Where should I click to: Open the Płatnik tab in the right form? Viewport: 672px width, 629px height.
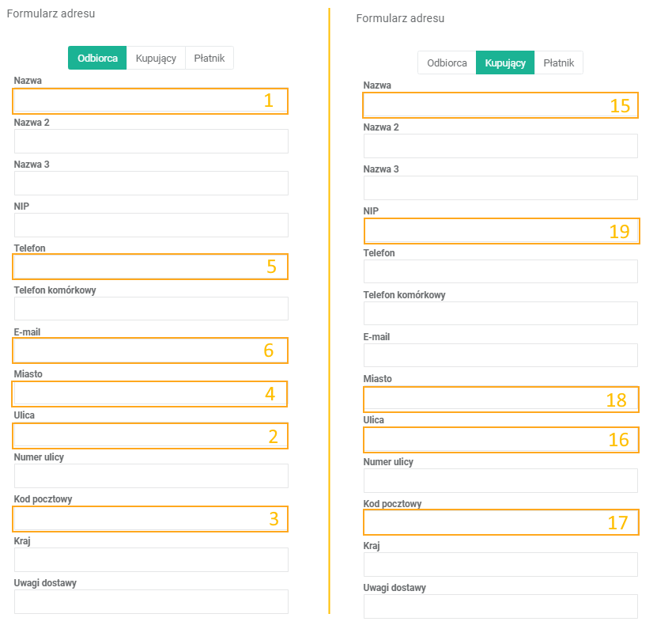tap(559, 63)
